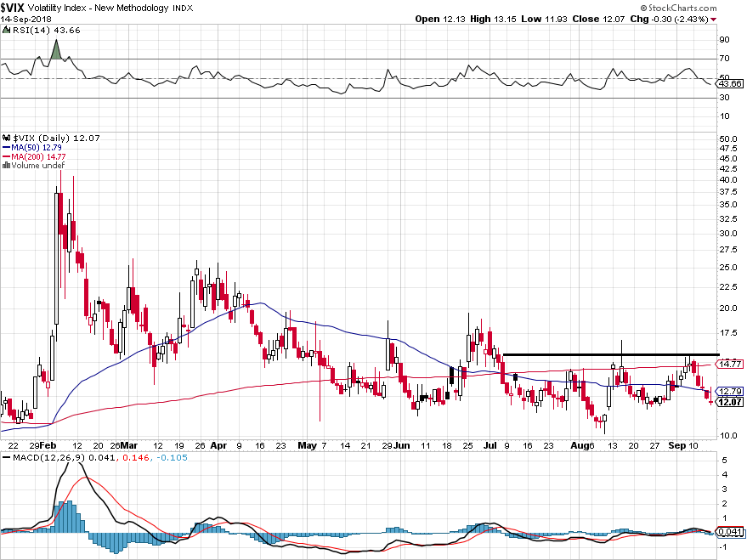Viewport: 747px width, 560px height.
Task: Click the Sep label on the date axis
Action: tap(677, 446)
